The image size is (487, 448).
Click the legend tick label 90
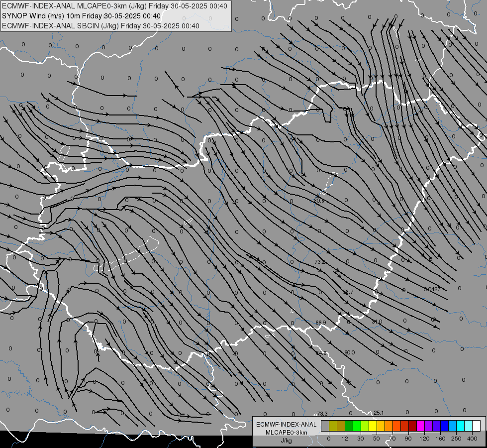tap(408, 439)
